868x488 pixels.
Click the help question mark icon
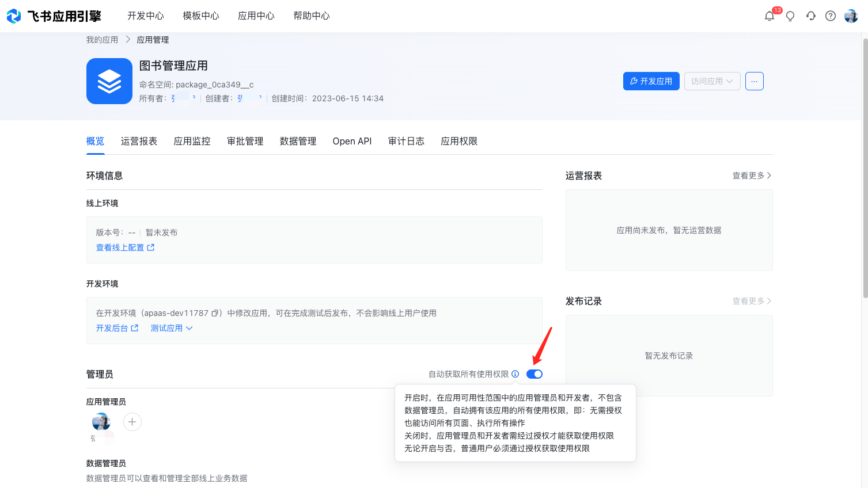(831, 16)
